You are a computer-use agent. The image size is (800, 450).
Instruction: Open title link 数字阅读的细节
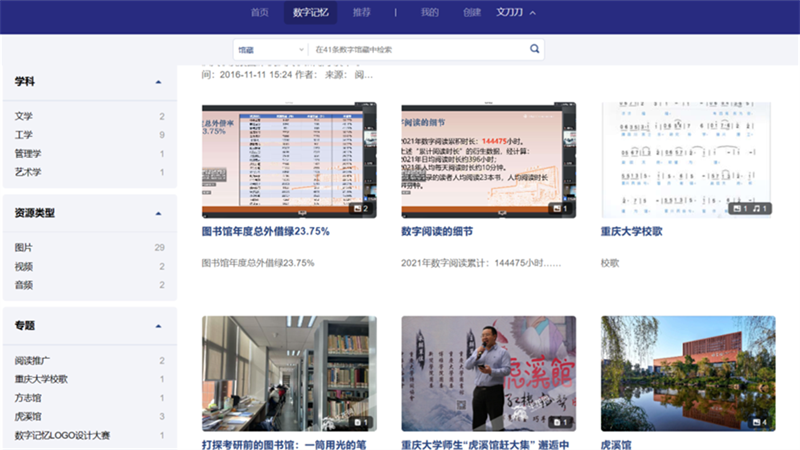pos(437,231)
